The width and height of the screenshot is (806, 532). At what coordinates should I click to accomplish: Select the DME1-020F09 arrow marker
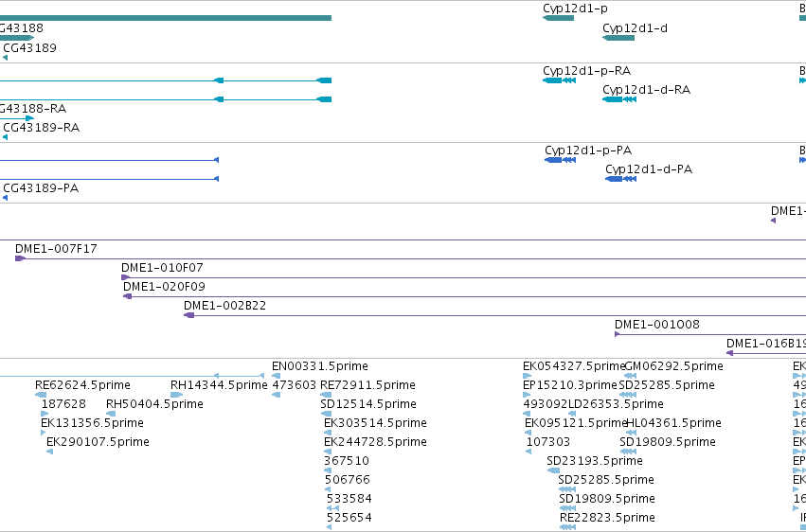tap(128, 296)
